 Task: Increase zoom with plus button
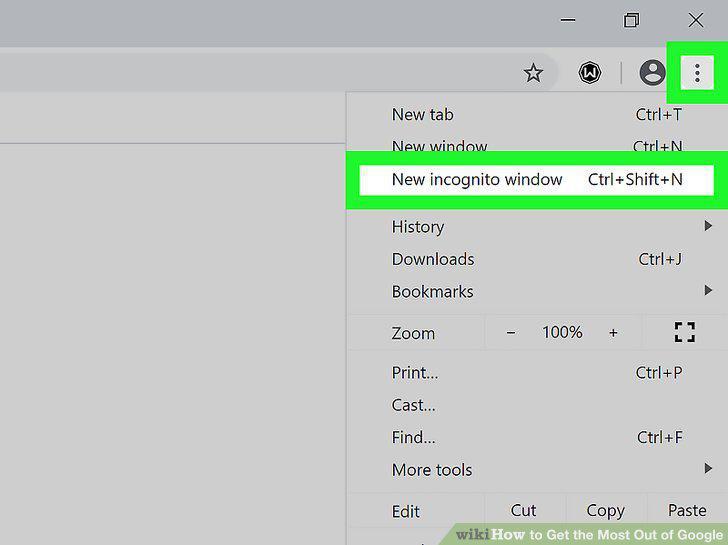click(613, 332)
